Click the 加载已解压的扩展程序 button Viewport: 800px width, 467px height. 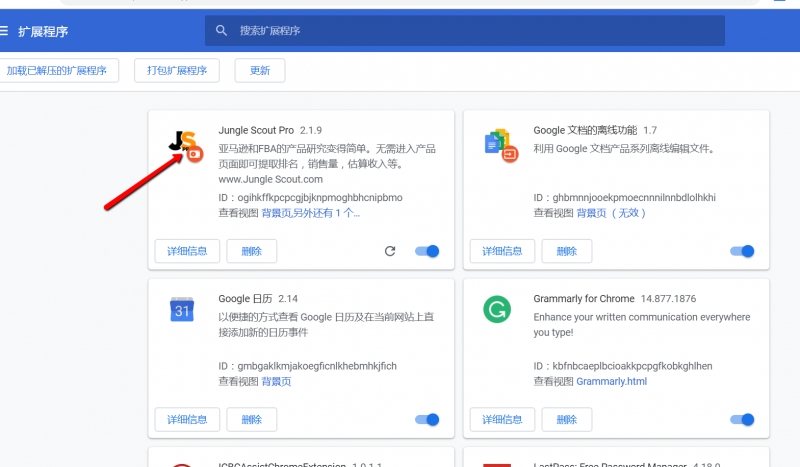(x=57, y=70)
